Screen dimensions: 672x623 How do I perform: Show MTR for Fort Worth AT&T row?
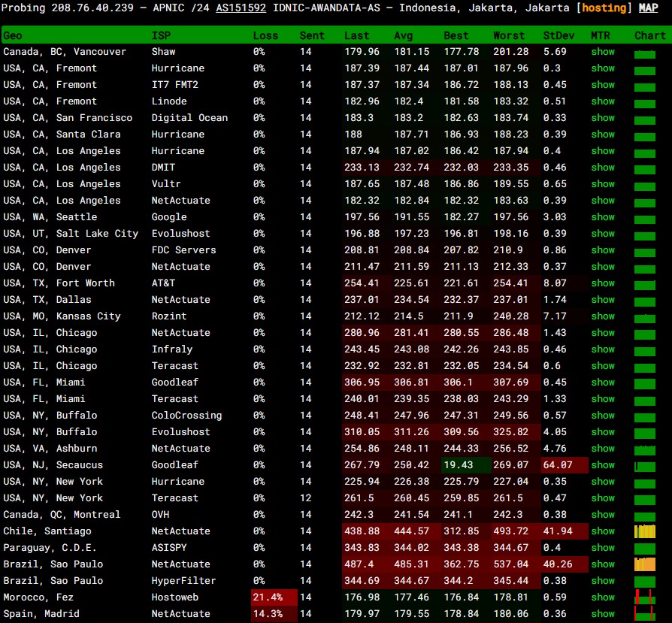tap(603, 283)
